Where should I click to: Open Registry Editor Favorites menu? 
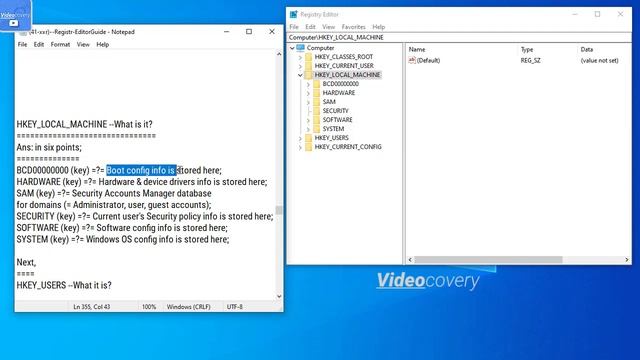tap(353, 27)
